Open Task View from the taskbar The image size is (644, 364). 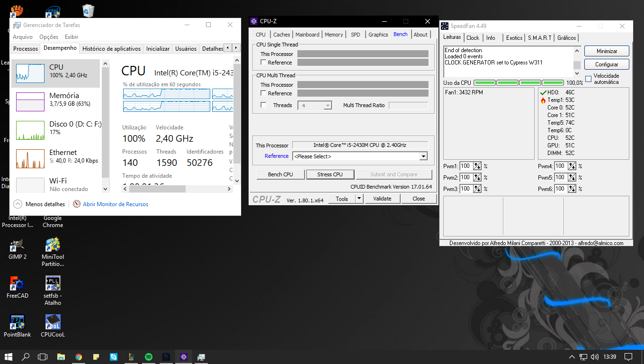43,357
